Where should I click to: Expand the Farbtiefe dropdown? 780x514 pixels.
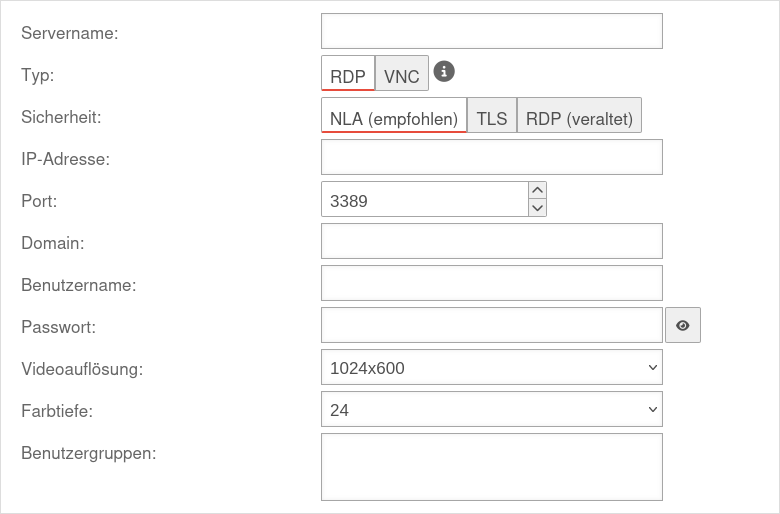(492, 409)
